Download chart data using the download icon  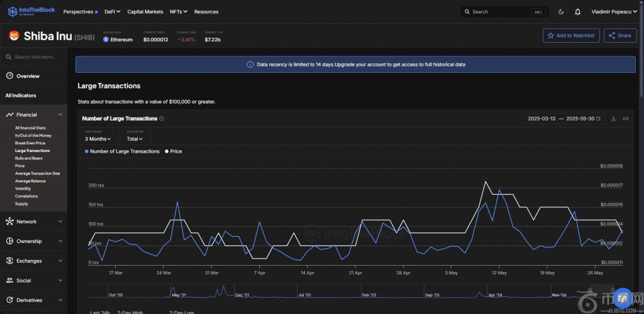click(613, 119)
